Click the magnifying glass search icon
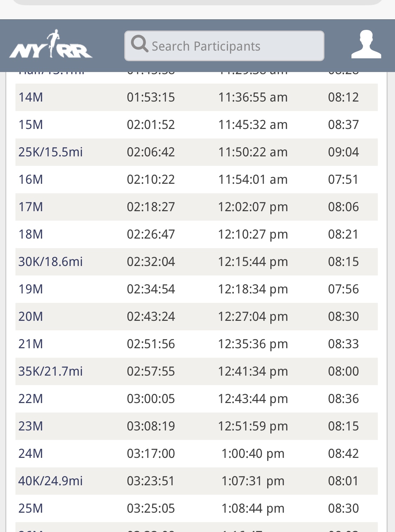 [x=139, y=45]
